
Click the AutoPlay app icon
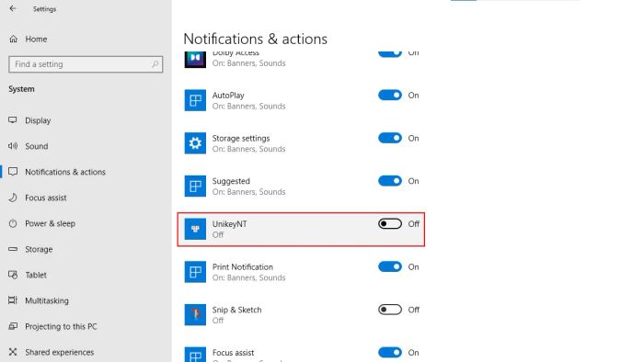[195, 100]
